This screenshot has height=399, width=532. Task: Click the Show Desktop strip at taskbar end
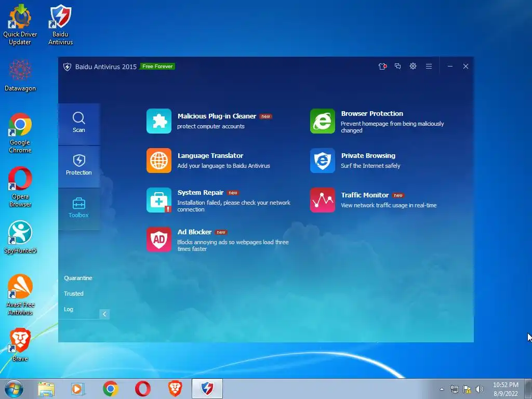[x=528, y=389]
